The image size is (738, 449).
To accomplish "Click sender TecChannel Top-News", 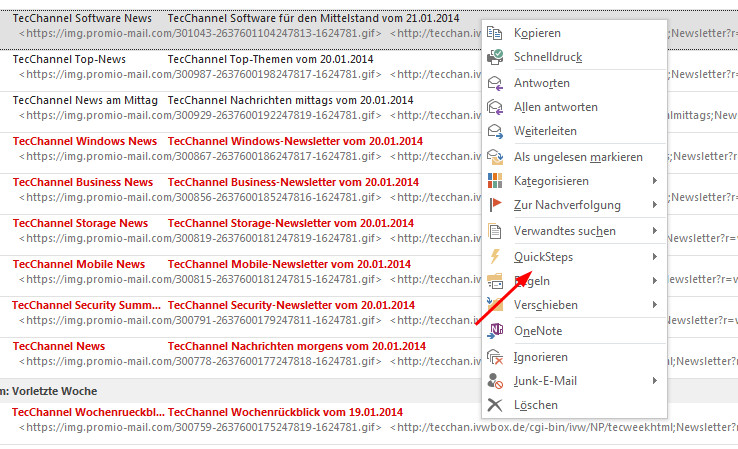I will point(69,59).
